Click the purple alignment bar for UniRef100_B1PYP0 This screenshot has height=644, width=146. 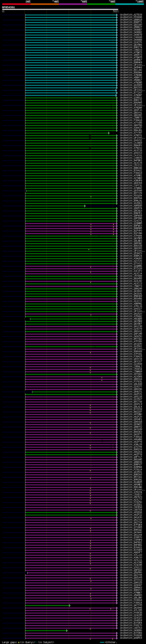tap(71, 231)
